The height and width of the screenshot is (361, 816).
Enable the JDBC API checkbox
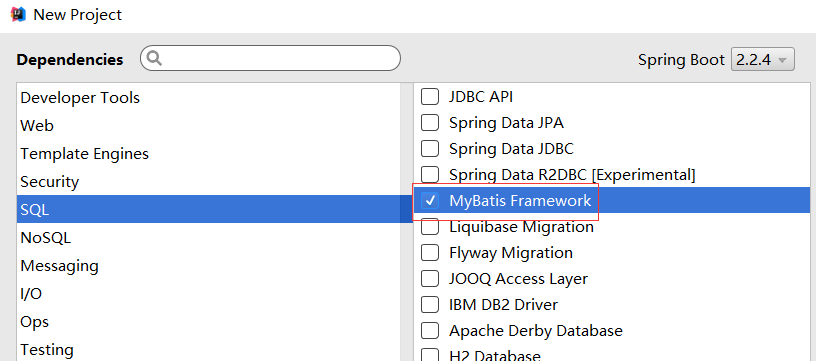429,97
